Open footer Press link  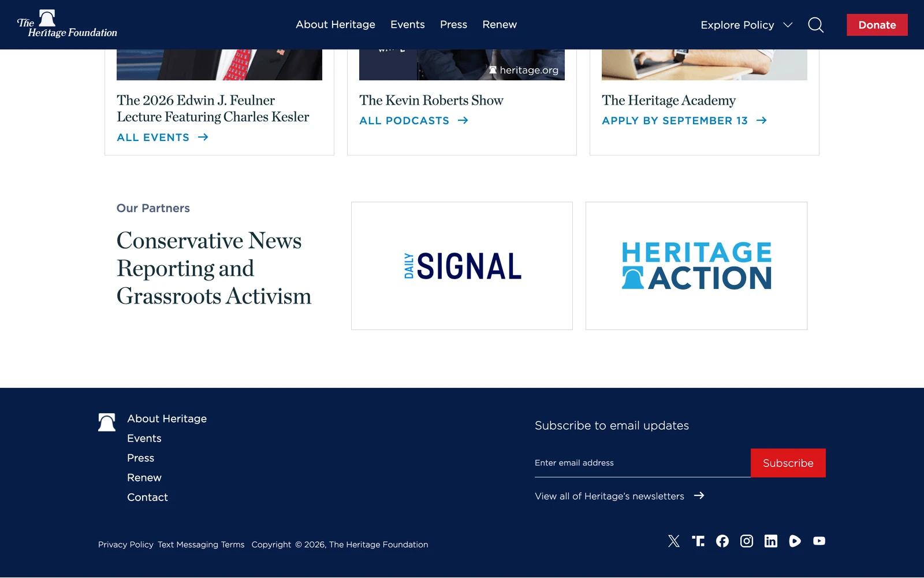tap(140, 458)
